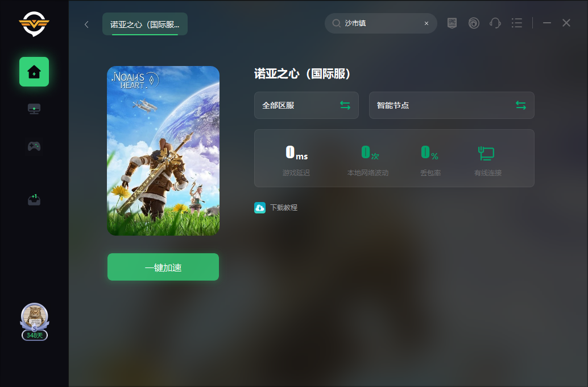
Task: Minimize the accelerator window
Action: (x=547, y=23)
